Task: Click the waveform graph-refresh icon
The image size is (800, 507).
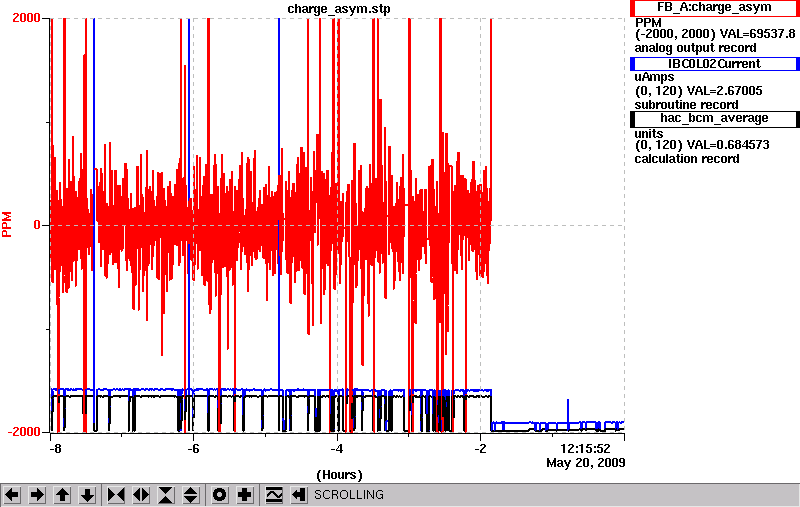Action: (x=274, y=495)
